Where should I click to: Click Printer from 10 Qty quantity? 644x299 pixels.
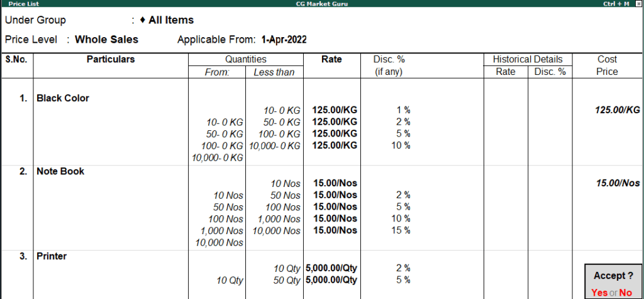tap(230, 281)
